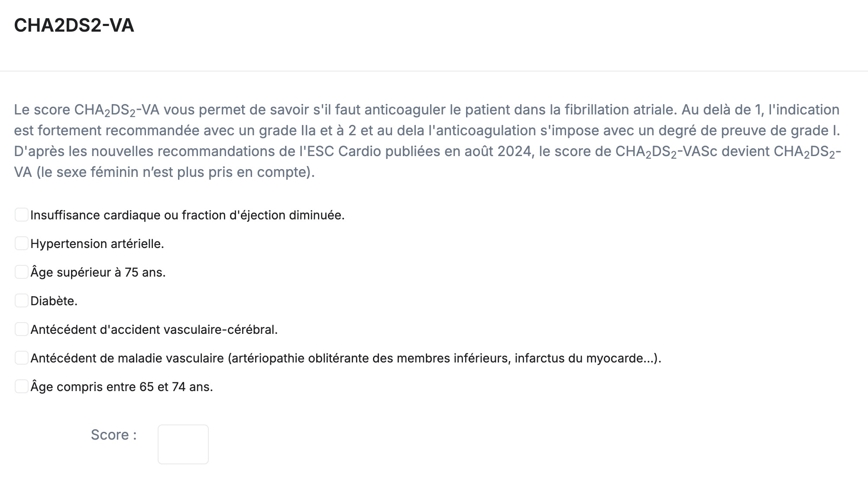
Task: Tick the Hypertension artérielle checkbox
Action: [21, 243]
